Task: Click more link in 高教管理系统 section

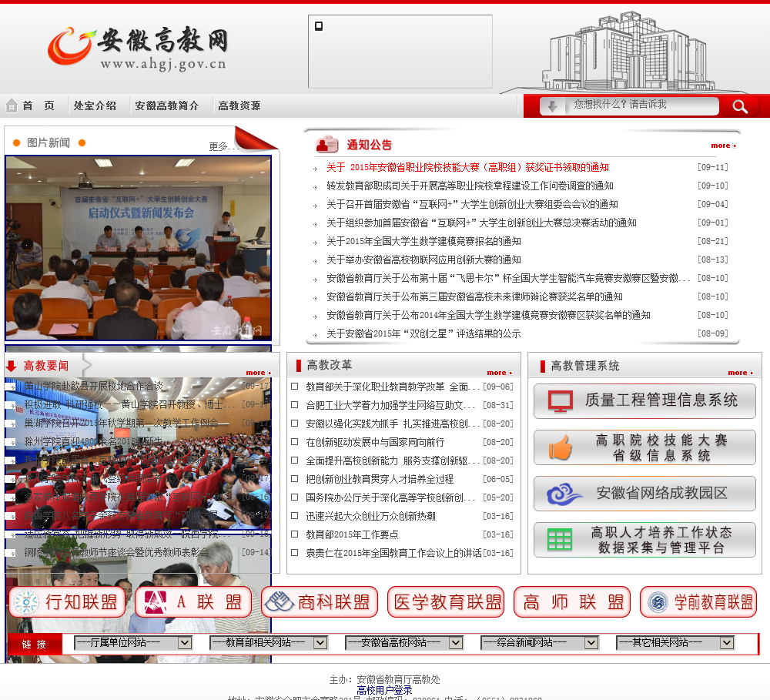Action: pos(741,373)
